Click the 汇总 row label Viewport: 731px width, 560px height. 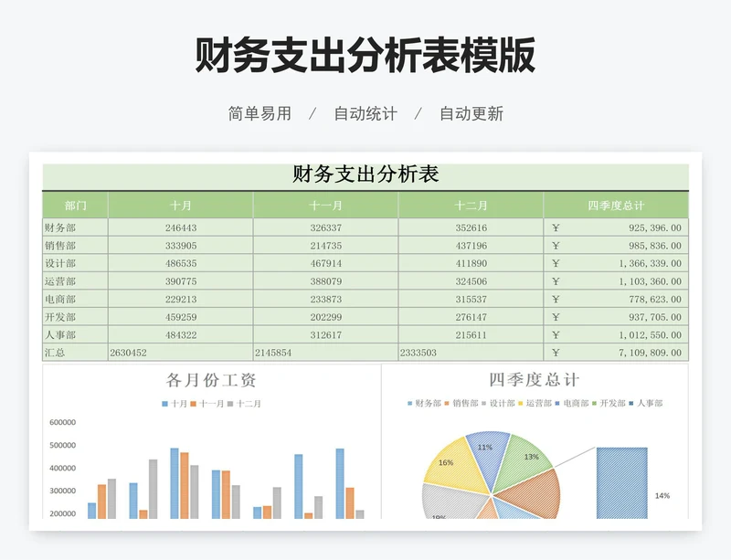(55, 353)
